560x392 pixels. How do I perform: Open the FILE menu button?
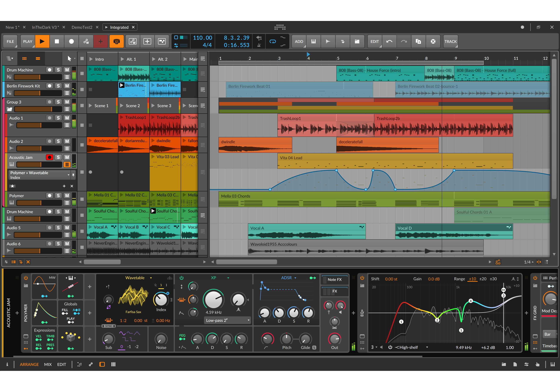[x=10, y=41]
